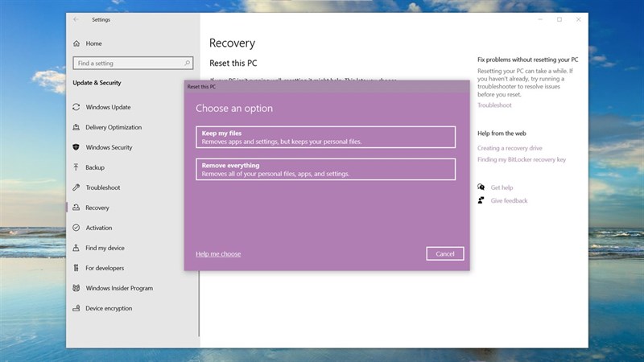Choose the Remove everything option
644x362 pixels.
pos(325,169)
